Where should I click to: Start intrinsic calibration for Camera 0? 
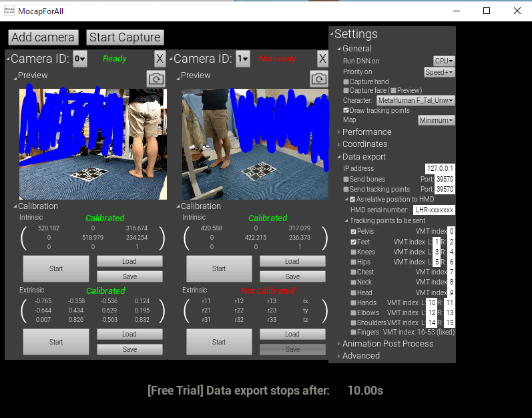(56, 268)
